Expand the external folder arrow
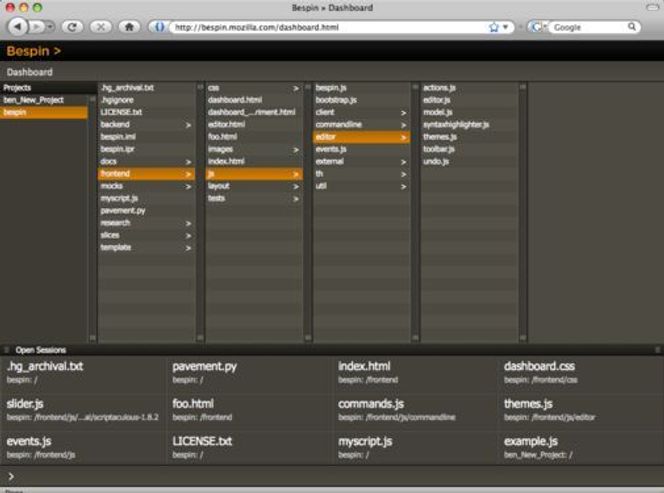Image resolution: width=664 pixels, height=493 pixels. (403, 162)
